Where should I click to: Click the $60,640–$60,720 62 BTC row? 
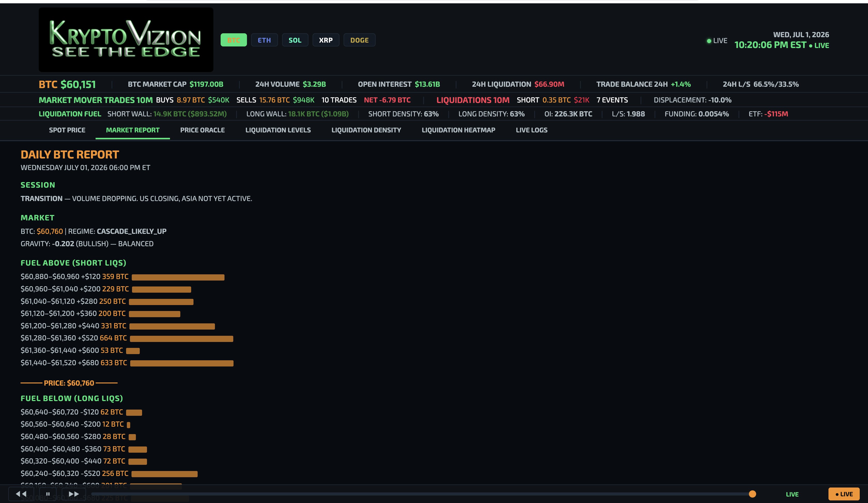81,412
